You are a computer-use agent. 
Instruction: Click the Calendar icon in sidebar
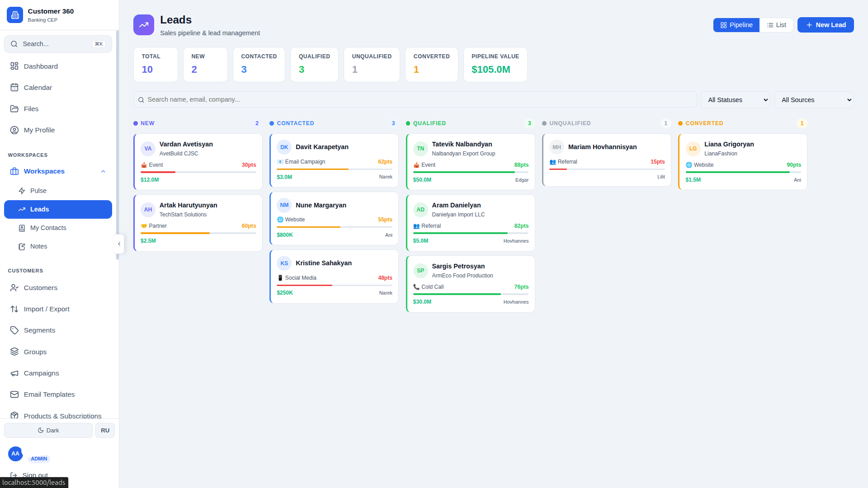tap(14, 88)
